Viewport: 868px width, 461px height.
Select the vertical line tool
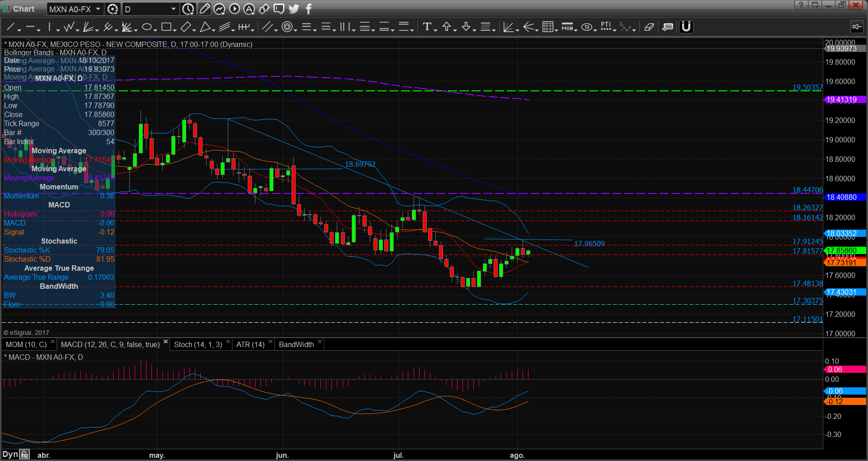coord(50,28)
